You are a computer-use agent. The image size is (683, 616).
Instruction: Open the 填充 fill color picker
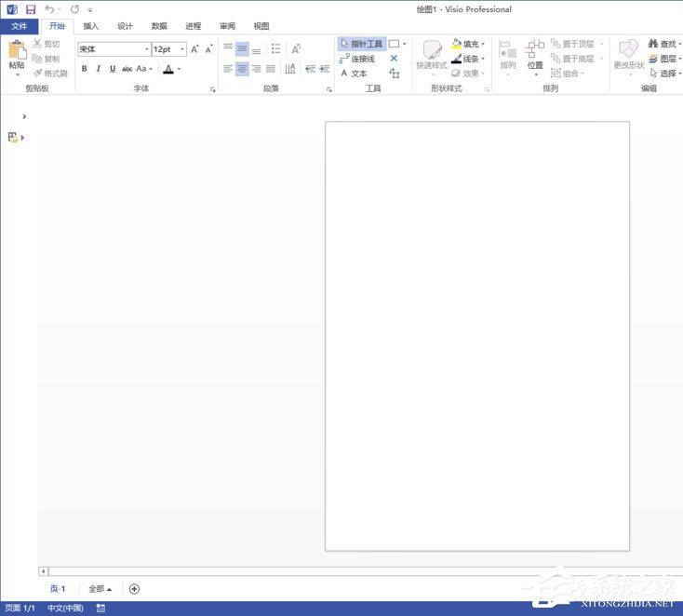[468, 44]
